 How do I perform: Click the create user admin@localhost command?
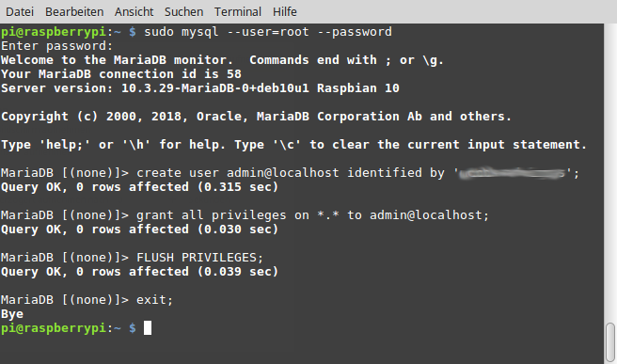tap(357, 173)
